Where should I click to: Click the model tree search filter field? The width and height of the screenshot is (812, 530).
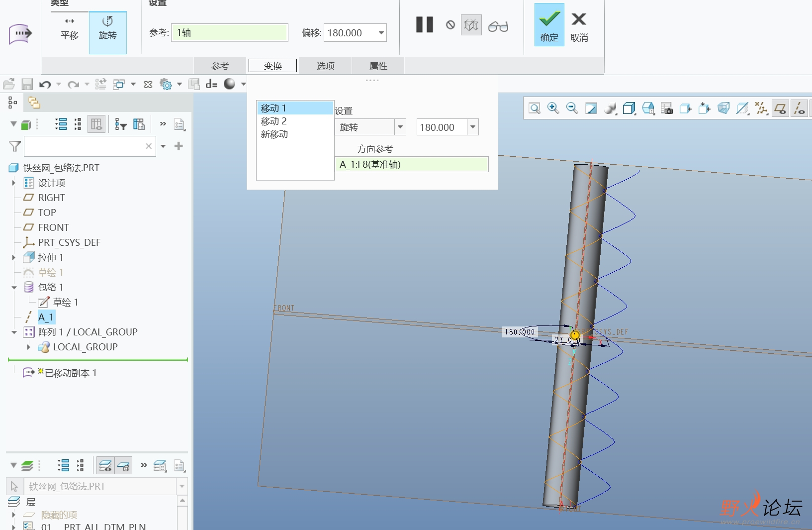pyautogui.click(x=90, y=146)
